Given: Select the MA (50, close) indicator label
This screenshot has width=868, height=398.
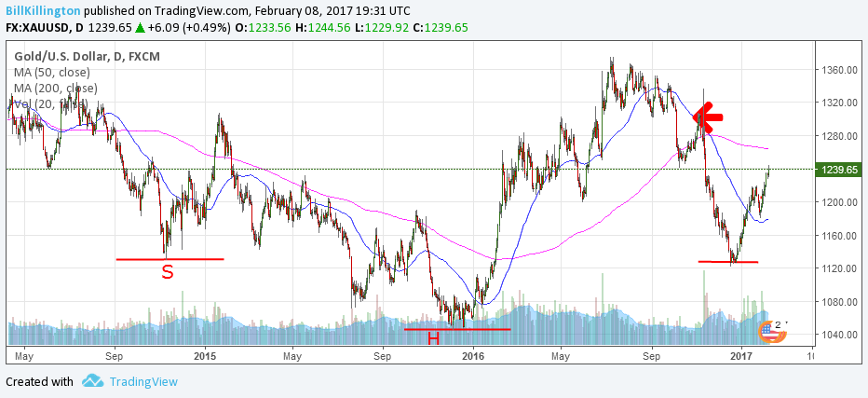Looking at the screenshot, I should coord(52,72).
